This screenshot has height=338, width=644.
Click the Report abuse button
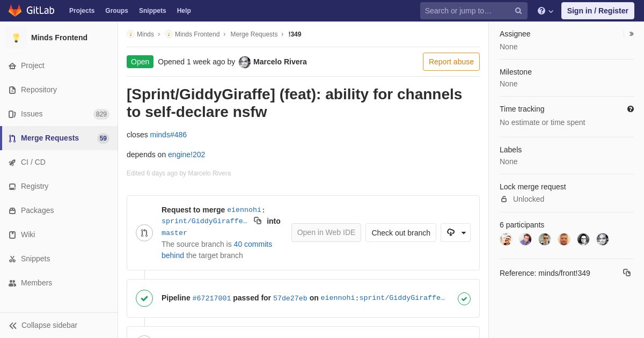click(x=451, y=62)
